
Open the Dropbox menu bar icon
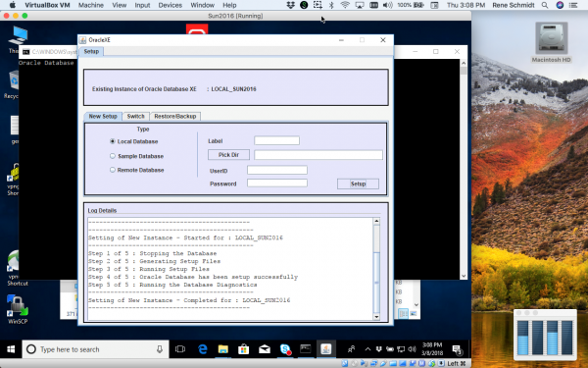click(291, 5)
